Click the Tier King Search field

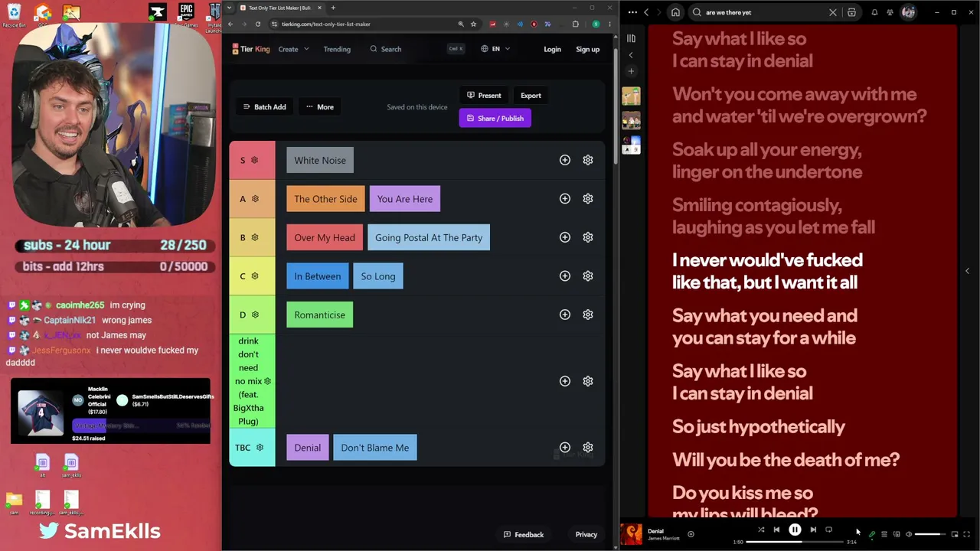click(x=417, y=49)
